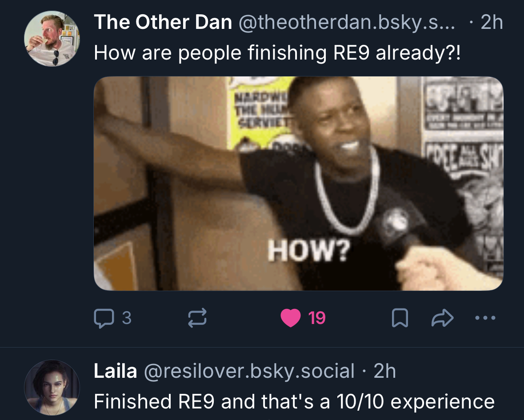Screen dimensions: 524x420
Task: Open the @resilover.bsky.social handle
Action: (x=249, y=371)
